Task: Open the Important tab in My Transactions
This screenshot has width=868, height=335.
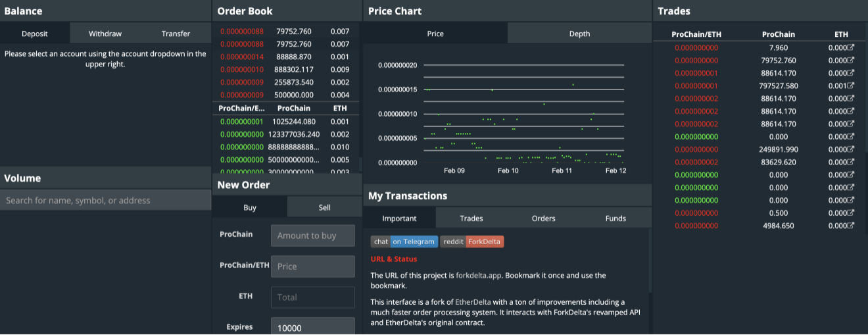Action: 399,219
